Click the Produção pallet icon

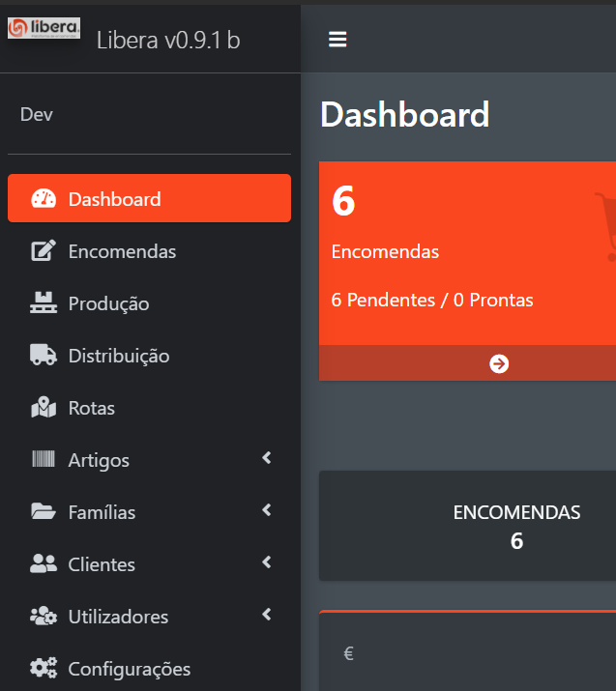[x=44, y=303]
